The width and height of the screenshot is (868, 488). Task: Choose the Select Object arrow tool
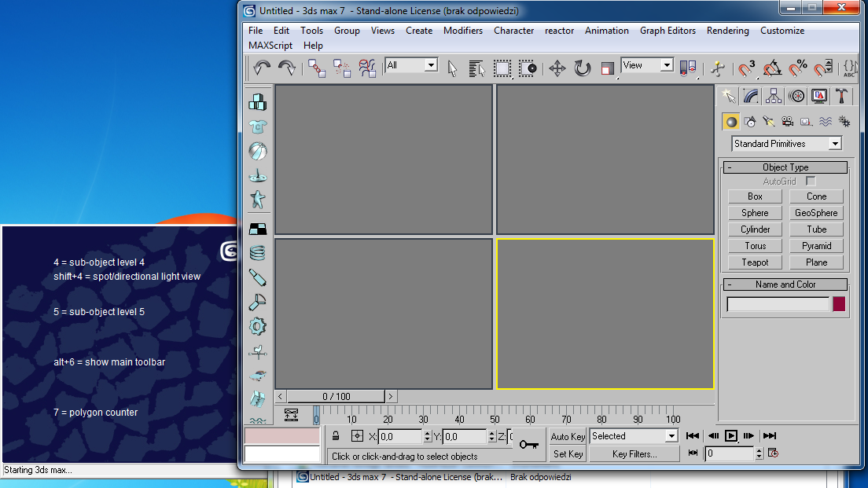click(x=452, y=68)
